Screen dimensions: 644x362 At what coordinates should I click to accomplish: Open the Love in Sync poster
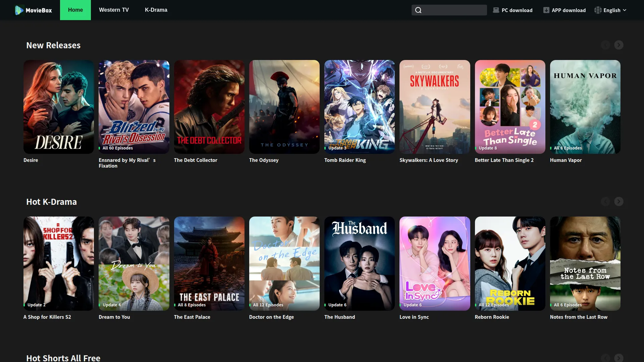click(435, 263)
